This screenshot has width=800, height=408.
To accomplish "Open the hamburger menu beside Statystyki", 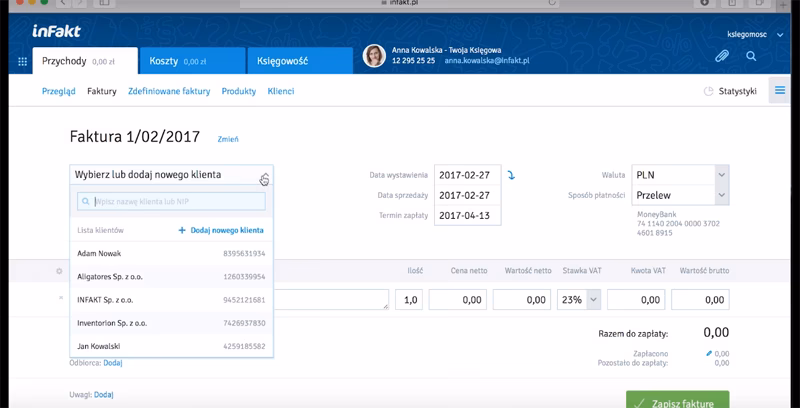I will [780, 91].
